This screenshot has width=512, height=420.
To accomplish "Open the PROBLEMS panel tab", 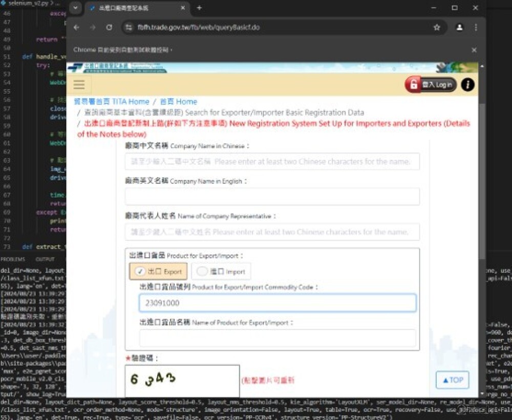I will pos(13,259).
